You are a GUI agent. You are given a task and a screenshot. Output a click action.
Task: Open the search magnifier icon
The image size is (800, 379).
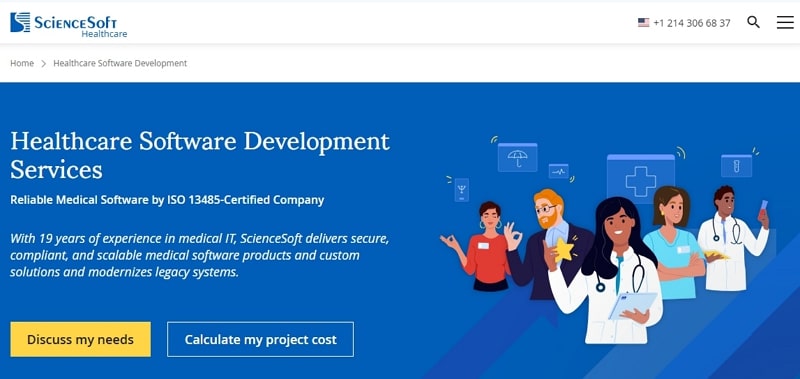[753, 22]
